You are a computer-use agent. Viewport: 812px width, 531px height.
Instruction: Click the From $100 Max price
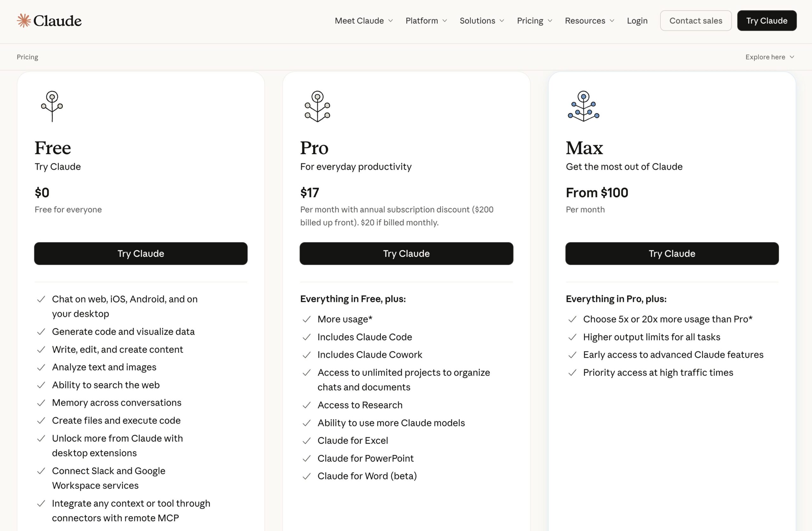[x=597, y=193]
